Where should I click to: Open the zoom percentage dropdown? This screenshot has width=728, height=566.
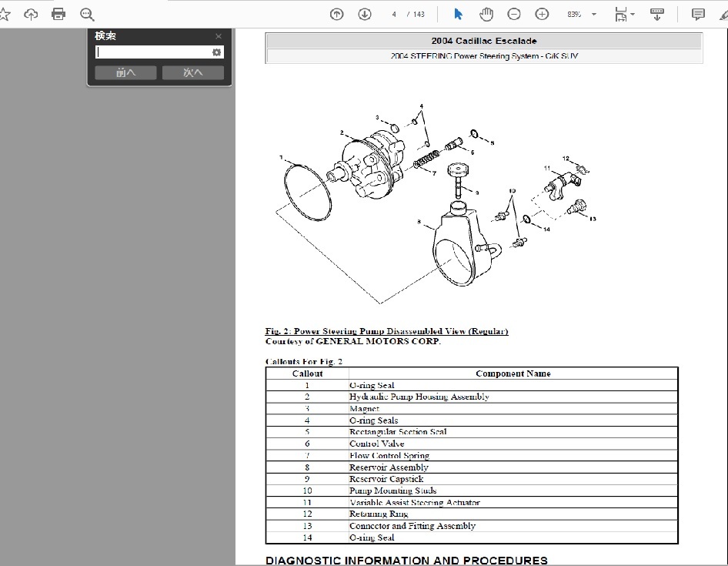point(594,15)
